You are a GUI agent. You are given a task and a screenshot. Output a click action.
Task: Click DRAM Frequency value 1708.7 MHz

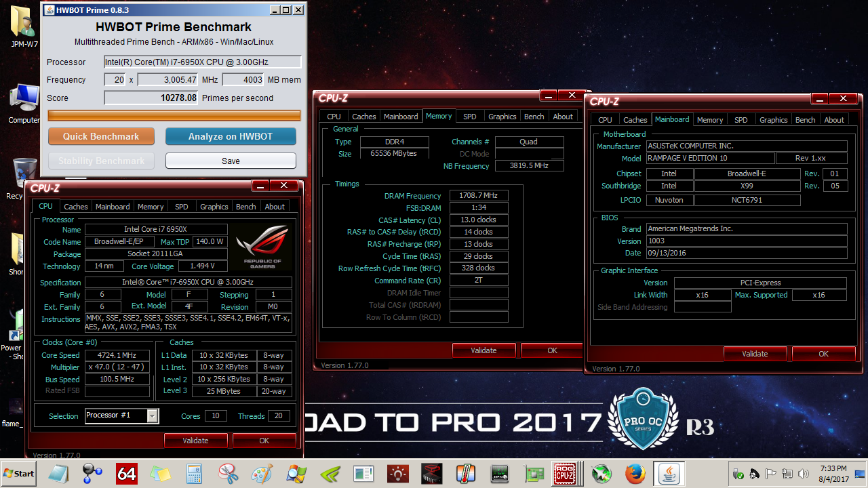[x=479, y=196]
